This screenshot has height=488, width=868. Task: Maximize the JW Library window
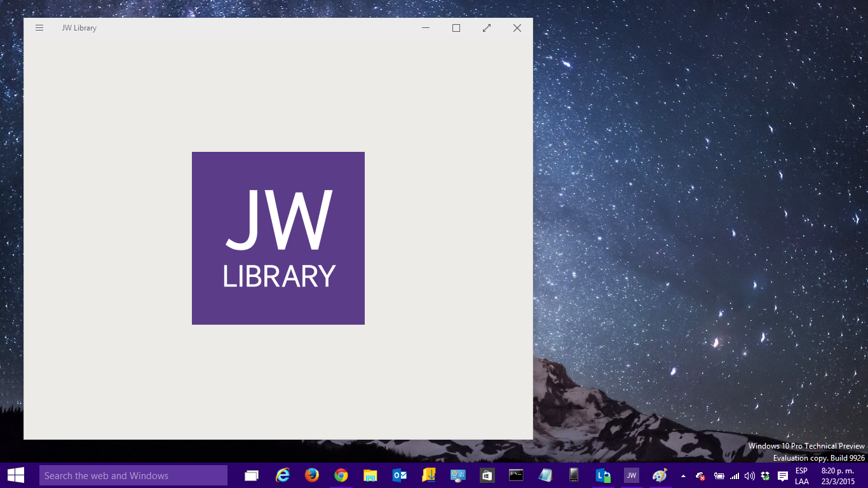456,28
